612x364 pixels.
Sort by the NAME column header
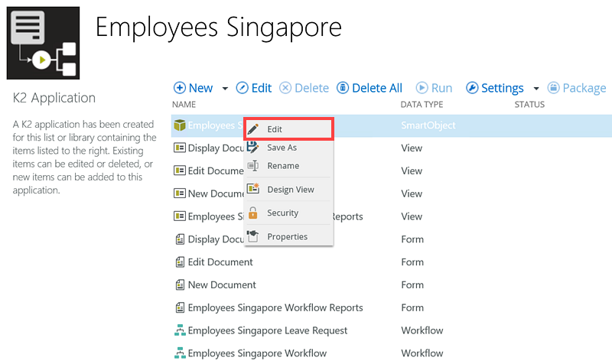(x=184, y=105)
